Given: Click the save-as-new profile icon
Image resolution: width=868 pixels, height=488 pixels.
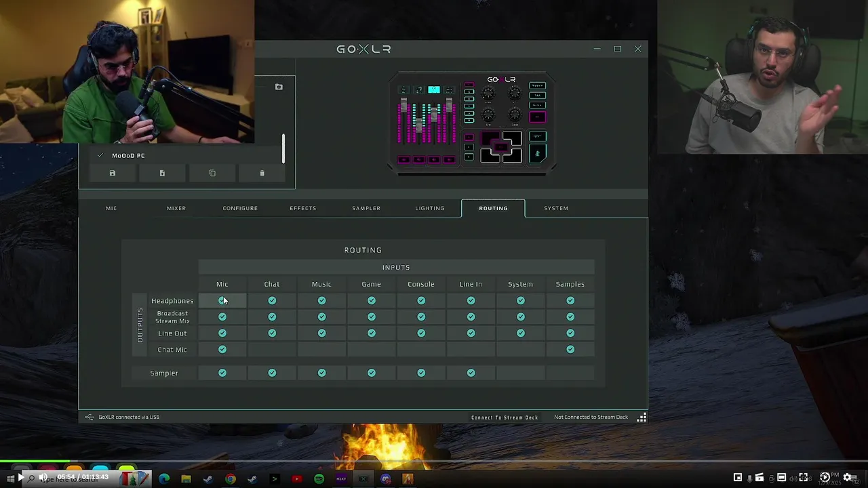Looking at the screenshot, I should (162, 174).
